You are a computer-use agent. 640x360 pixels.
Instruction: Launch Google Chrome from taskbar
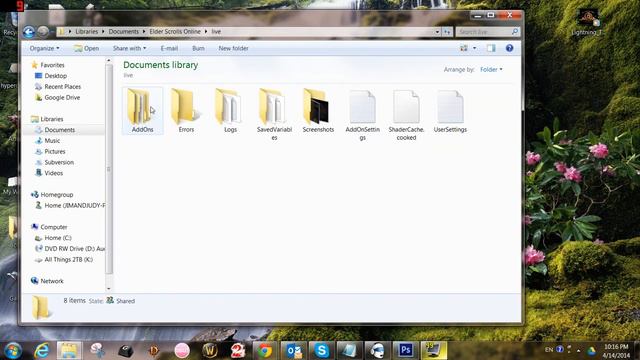click(264, 350)
